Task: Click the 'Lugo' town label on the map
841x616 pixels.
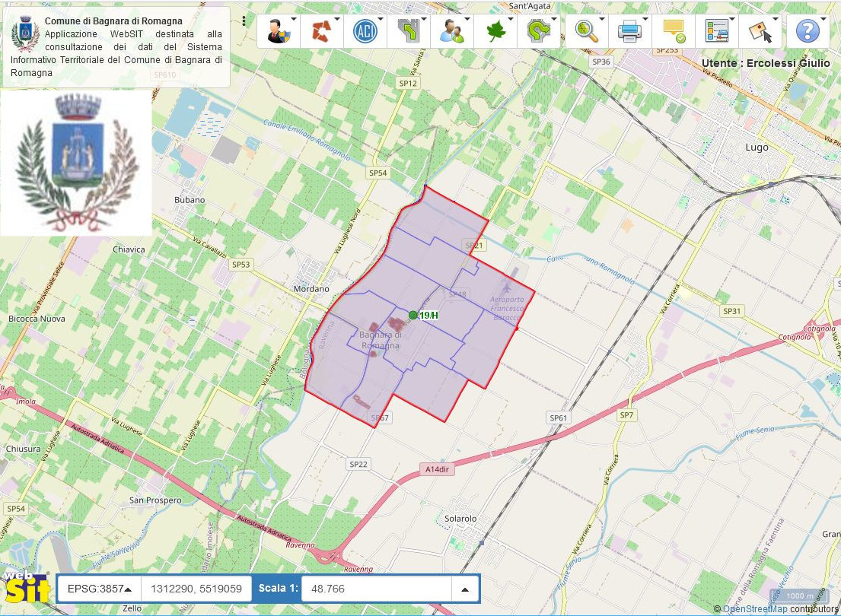Action: point(757,148)
